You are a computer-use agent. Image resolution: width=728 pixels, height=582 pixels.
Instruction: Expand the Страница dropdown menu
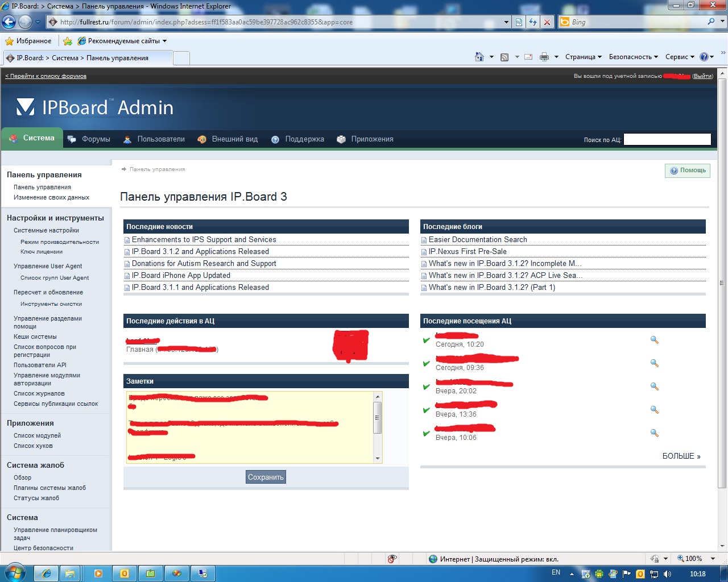tap(583, 57)
